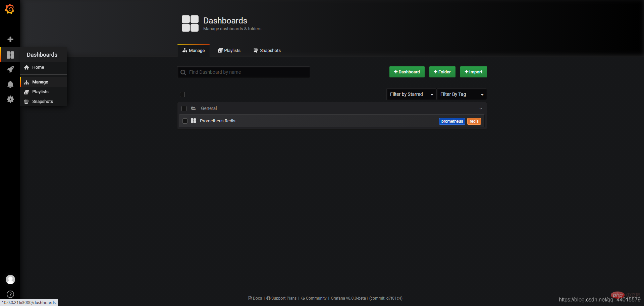Click the Grafana logo icon
The image size is (644, 306).
(x=10, y=9)
